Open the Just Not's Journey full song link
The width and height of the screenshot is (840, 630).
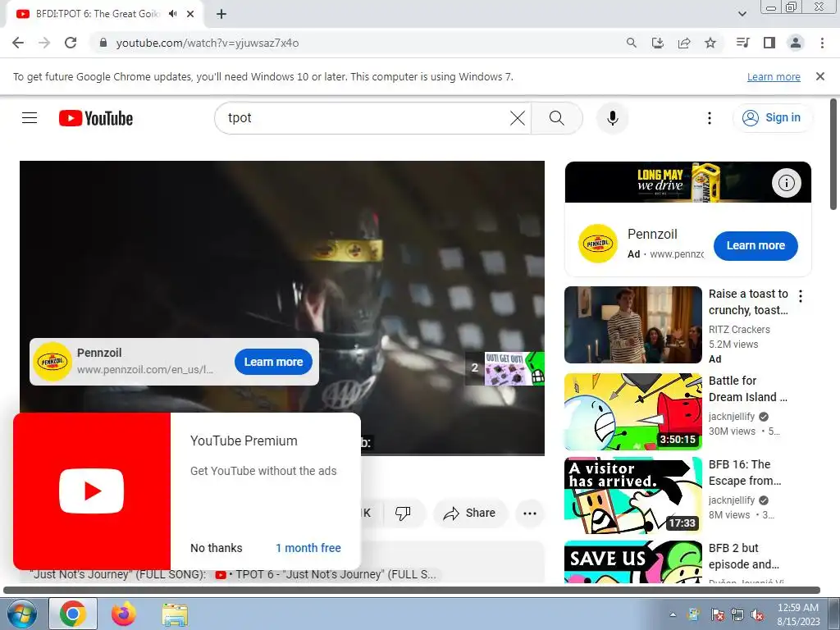point(326,575)
